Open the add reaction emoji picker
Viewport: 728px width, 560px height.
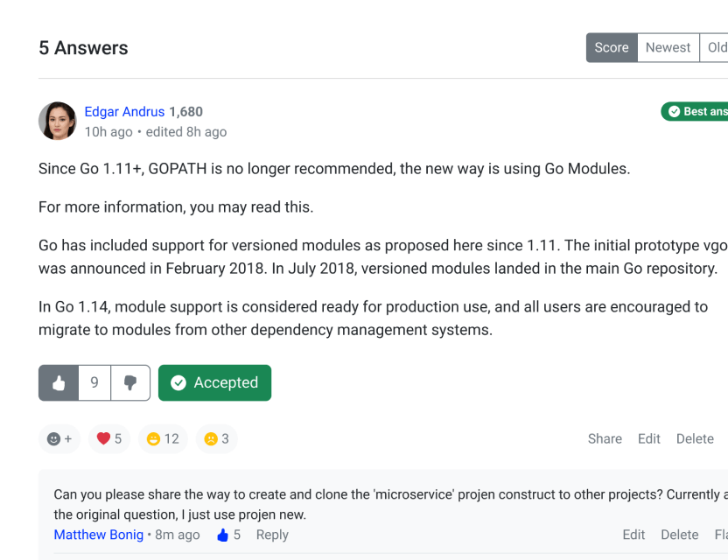pos(59,438)
